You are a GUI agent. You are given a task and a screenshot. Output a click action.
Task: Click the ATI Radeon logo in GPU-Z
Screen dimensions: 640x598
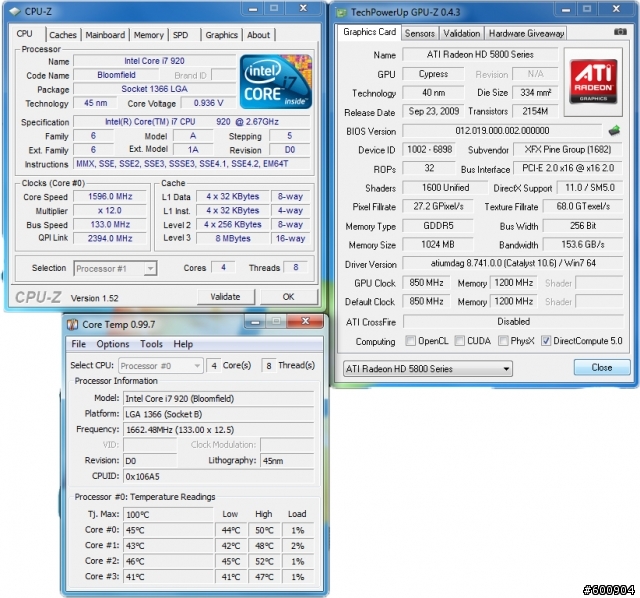(593, 82)
